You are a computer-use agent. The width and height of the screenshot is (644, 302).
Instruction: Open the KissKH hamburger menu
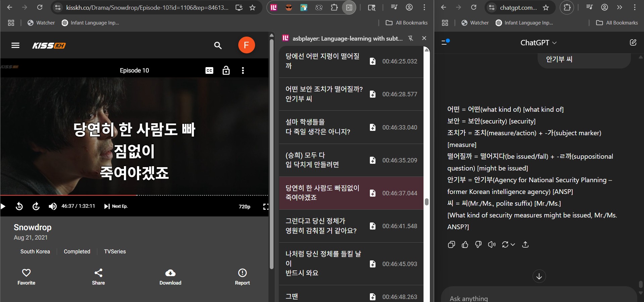pos(15,45)
